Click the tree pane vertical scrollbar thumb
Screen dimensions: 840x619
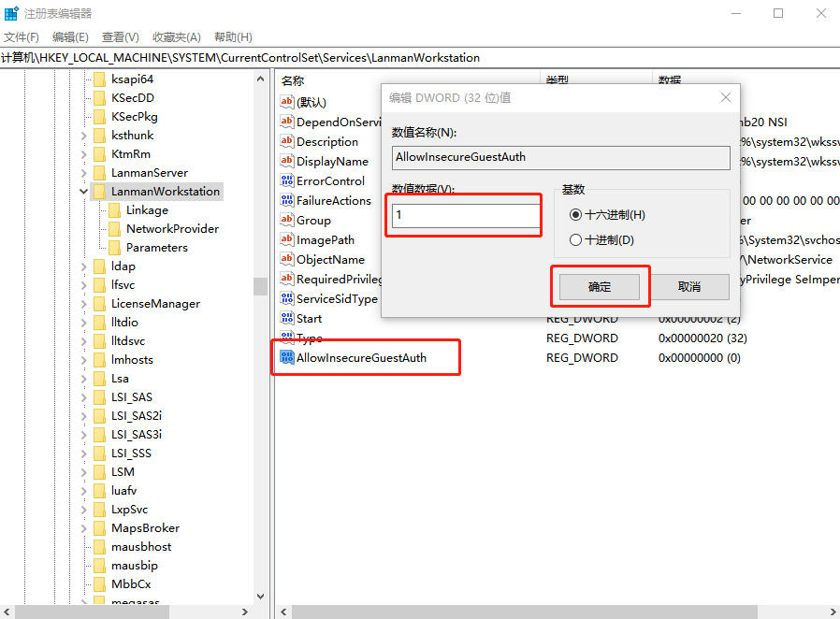coord(260,286)
